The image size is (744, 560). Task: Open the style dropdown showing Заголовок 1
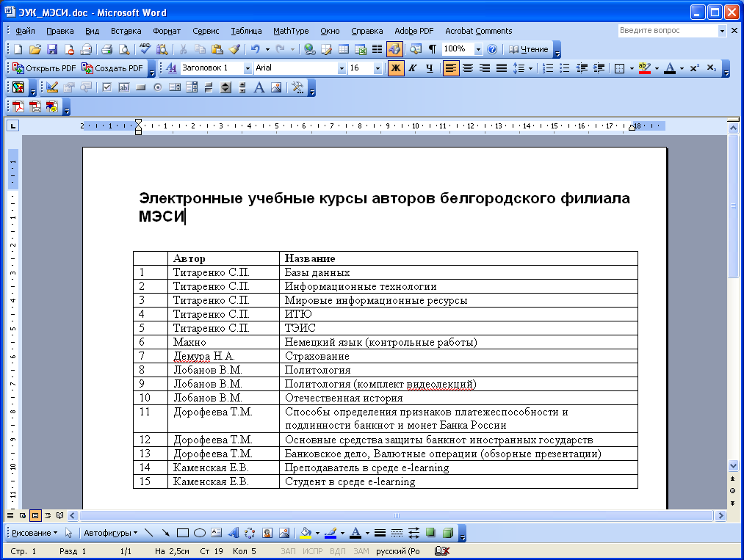click(248, 68)
